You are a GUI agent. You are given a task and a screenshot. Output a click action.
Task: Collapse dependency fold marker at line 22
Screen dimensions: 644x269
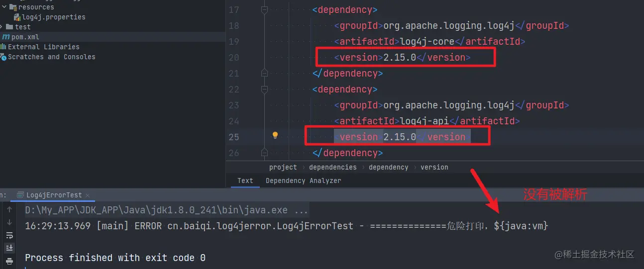(x=264, y=89)
